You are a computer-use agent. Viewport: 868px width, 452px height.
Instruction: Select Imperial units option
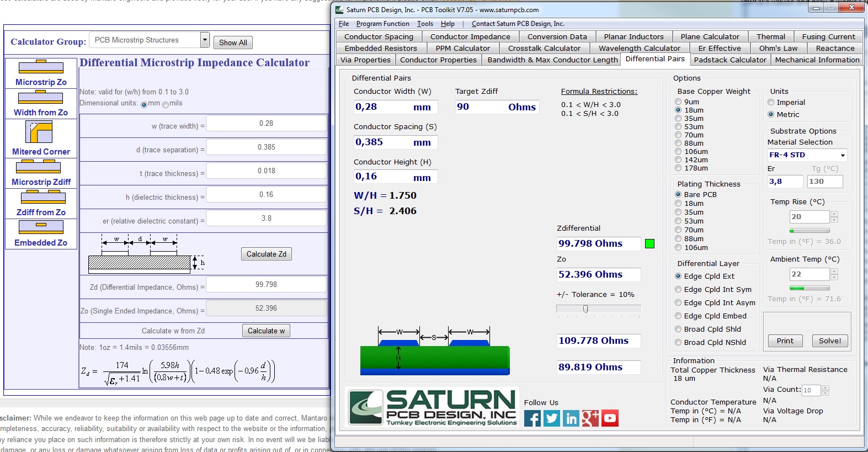[x=771, y=102]
